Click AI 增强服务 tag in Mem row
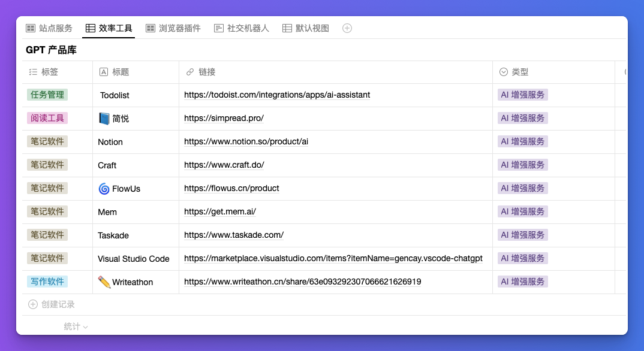The height and width of the screenshot is (351, 644). [522, 211]
